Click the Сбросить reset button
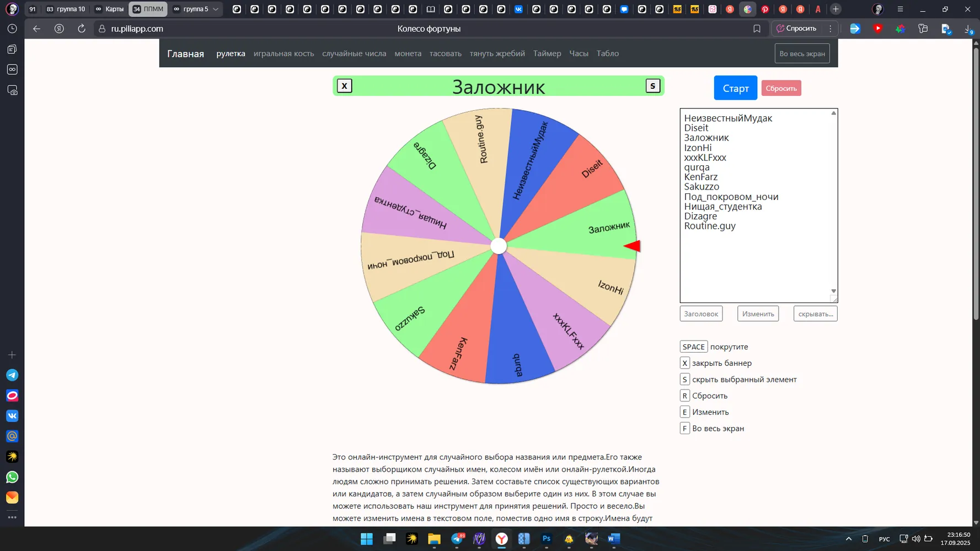The height and width of the screenshot is (551, 980). click(781, 88)
